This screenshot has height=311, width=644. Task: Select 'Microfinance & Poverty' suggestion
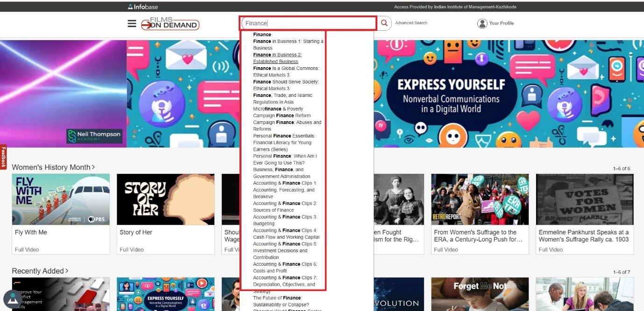278,109
